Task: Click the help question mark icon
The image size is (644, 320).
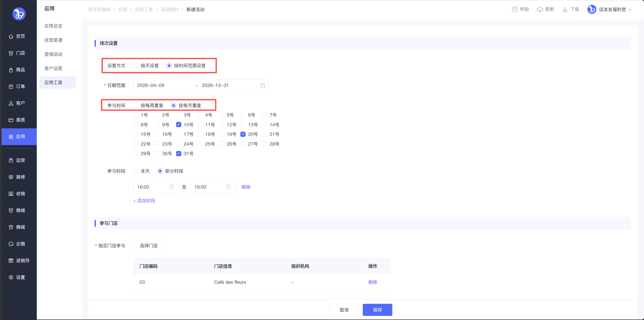Action: click(514, 10)
